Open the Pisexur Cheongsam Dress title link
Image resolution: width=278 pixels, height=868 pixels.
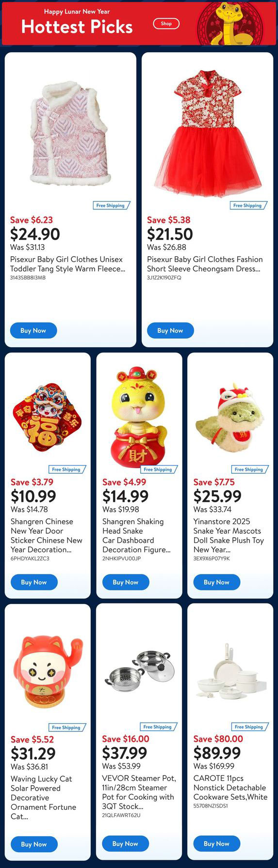point(205,264)
